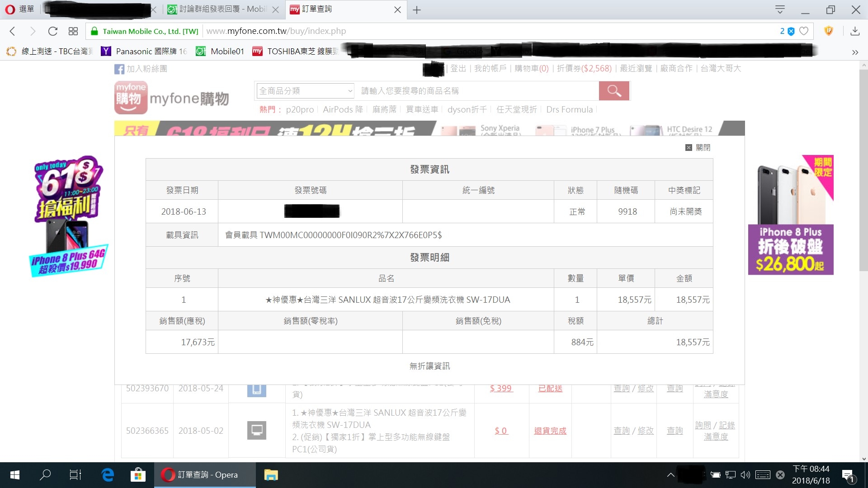Show more bookmarks with double chevron
The height and width of the screenshot is (488, 868).
pyautogui.click(x=855, y=52)
